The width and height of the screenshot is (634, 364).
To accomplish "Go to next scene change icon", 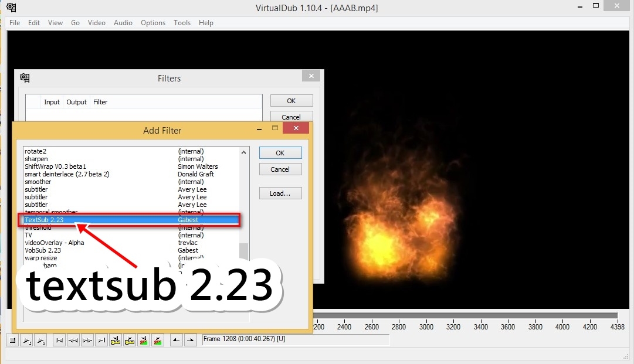I will pos(158,341).
